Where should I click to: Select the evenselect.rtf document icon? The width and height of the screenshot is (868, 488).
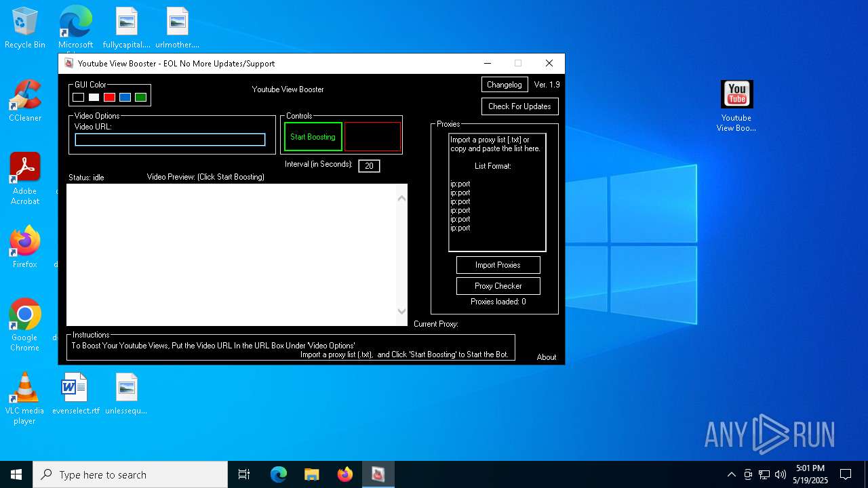point(75,394)
